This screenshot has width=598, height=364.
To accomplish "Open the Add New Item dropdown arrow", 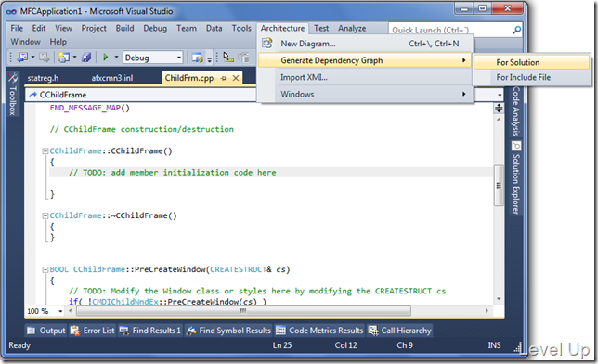I will coord(74,58).
